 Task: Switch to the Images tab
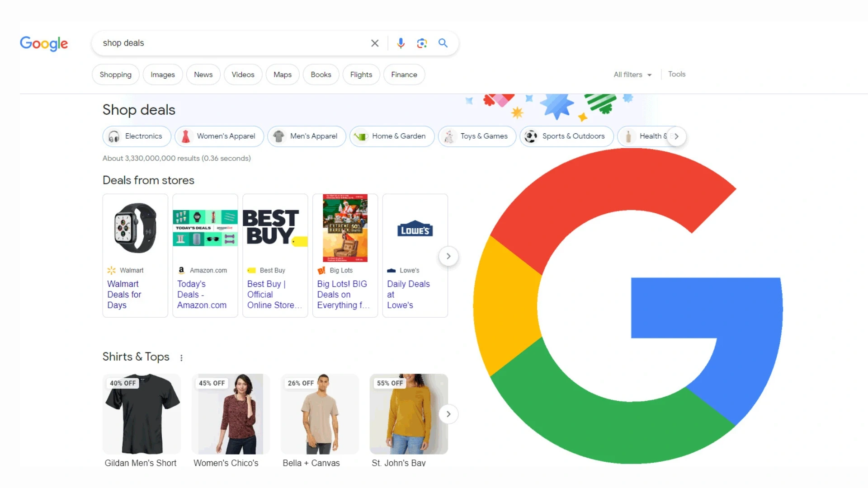163,75
